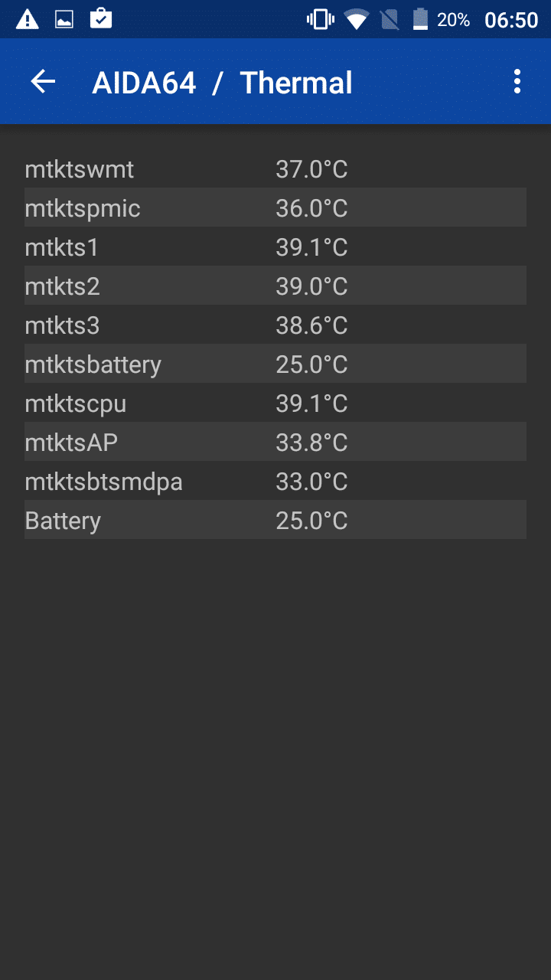Viewport: 551px width, 980px height.
Task: Tap the 06:50 clock
Action: pyautogui.click(x=511, y=20)
